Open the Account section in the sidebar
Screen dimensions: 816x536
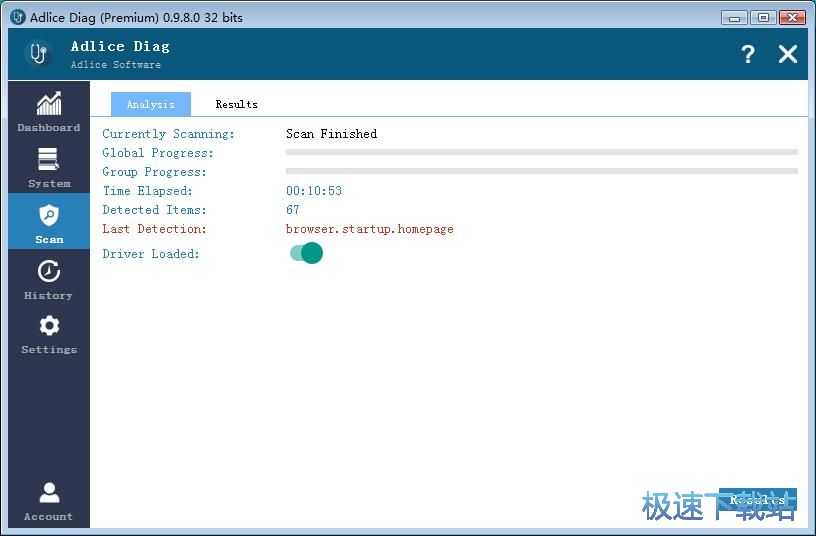(49, 501)
